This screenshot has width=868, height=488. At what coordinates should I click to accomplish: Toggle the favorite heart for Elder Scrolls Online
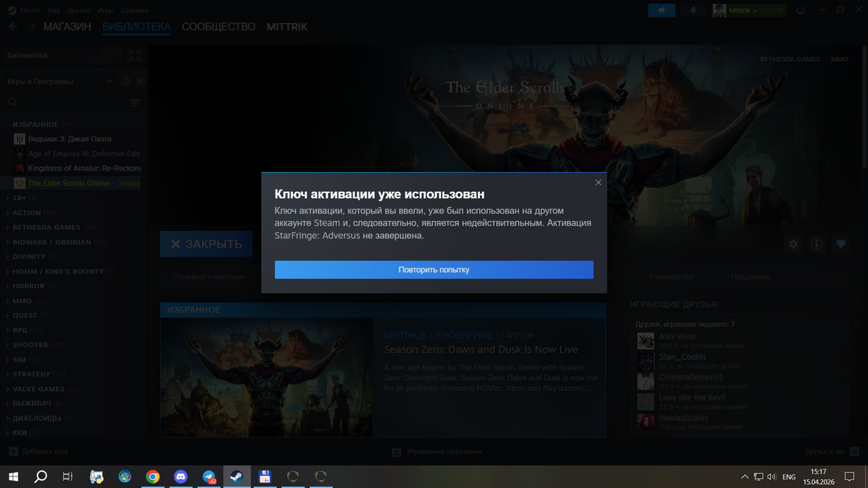click(841, 244)
